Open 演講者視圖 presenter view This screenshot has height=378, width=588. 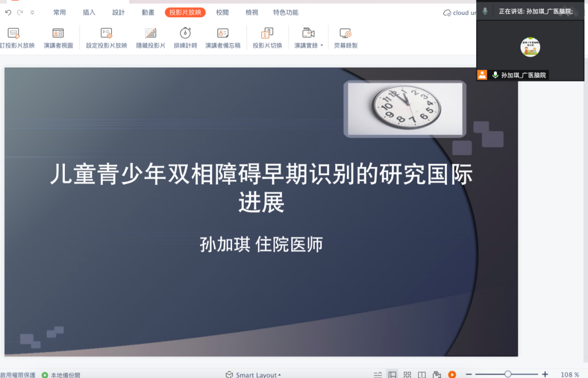tap(58, 38)
